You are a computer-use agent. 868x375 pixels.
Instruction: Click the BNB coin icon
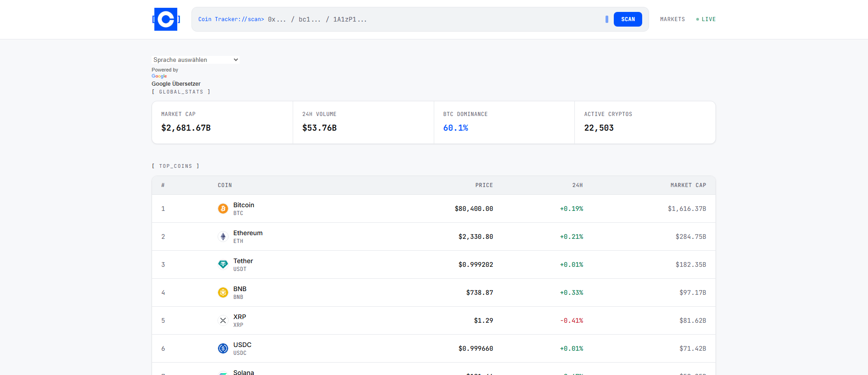[x=223, y=292]
